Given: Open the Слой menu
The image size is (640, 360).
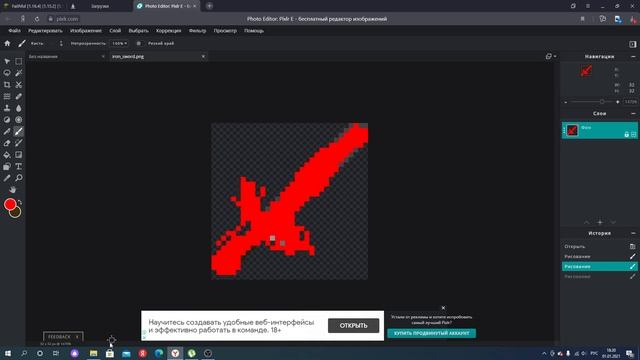Looking at the screenshot, I should coord(115,31).
